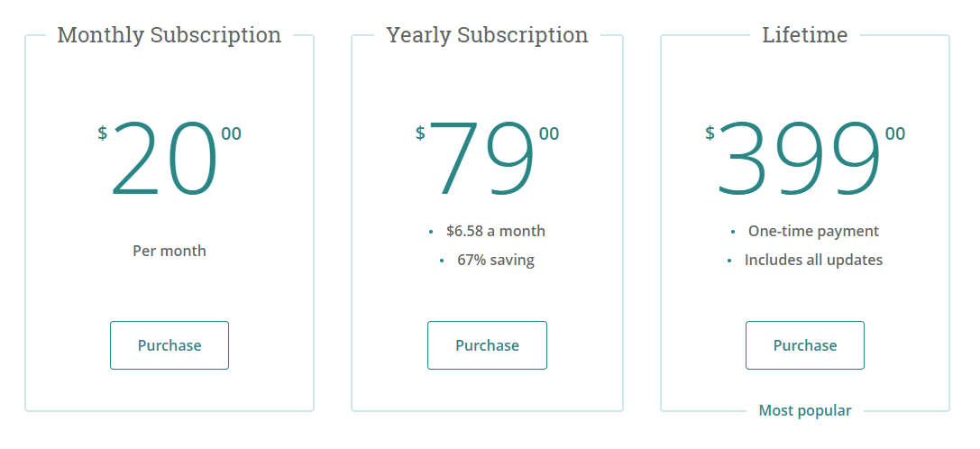The height and width of the screenshot is (449, 980).
Task: Select the Monthly Subscription heading
Action: (169, 35)
